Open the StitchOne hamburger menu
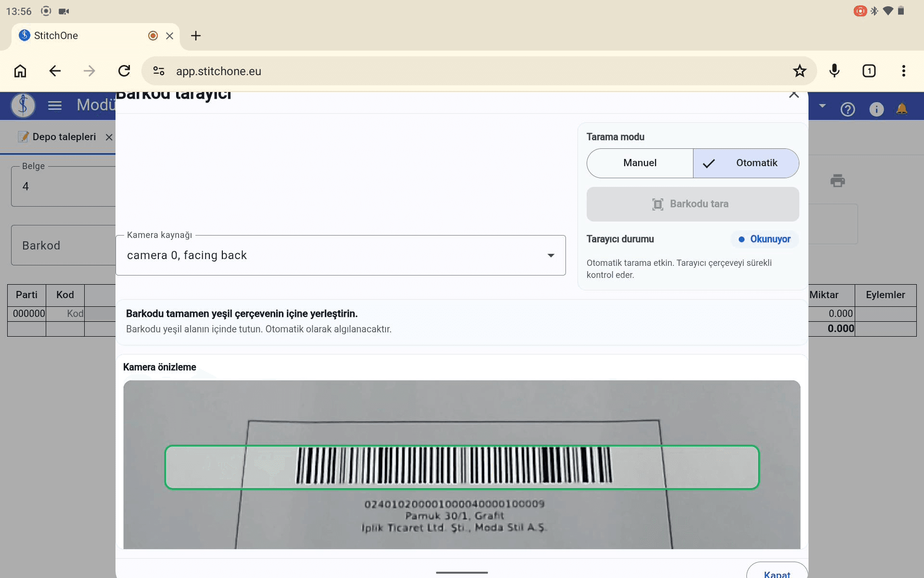Viewport: 924px width, 578px height. [55, 105]
